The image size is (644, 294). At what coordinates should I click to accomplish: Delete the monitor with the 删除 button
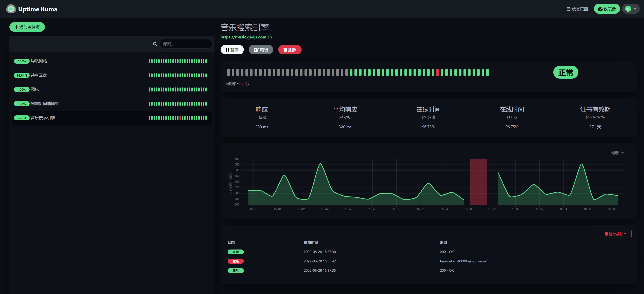tap(290, 50)
